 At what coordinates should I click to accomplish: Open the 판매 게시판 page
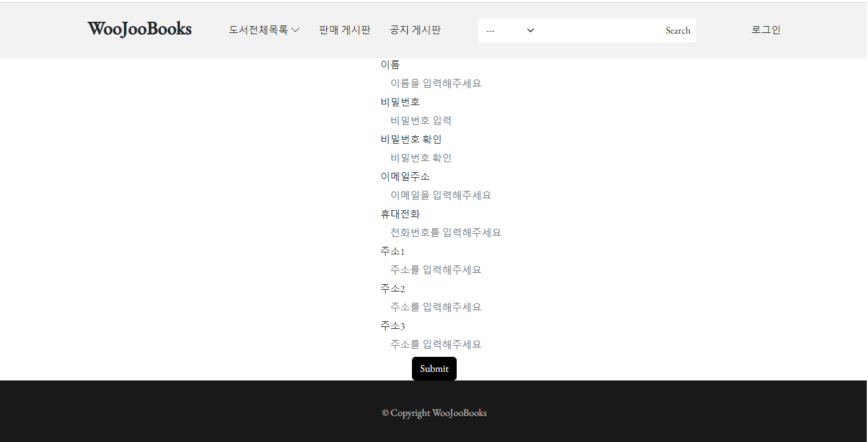pos(345,30)
